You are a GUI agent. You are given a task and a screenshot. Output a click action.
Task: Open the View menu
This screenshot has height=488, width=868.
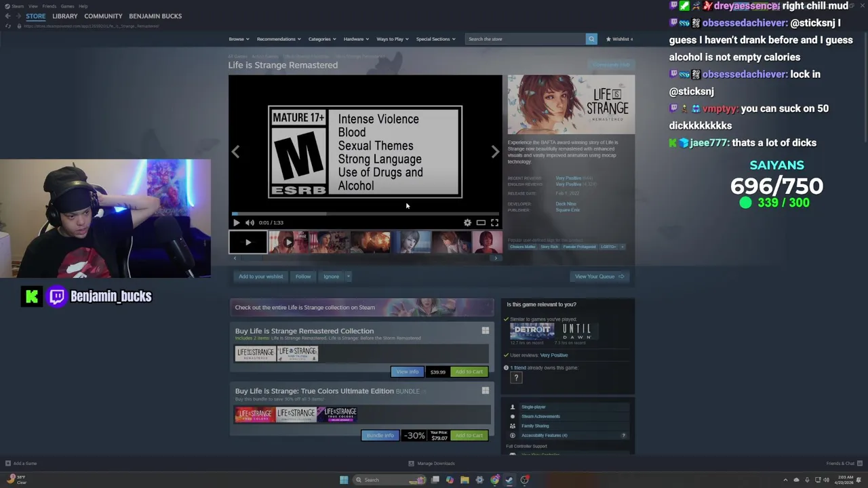[33, 6]
